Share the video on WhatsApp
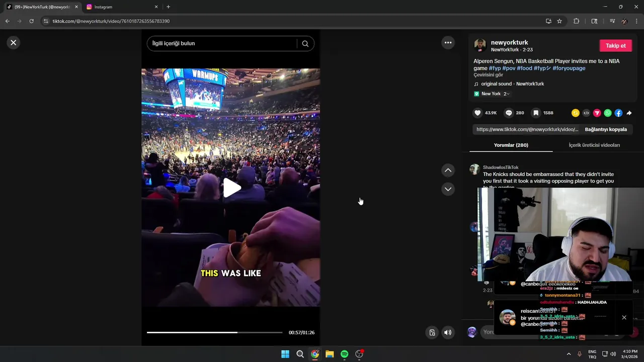The height and width of the screenshot is (362, 644). tap(608, 113)
